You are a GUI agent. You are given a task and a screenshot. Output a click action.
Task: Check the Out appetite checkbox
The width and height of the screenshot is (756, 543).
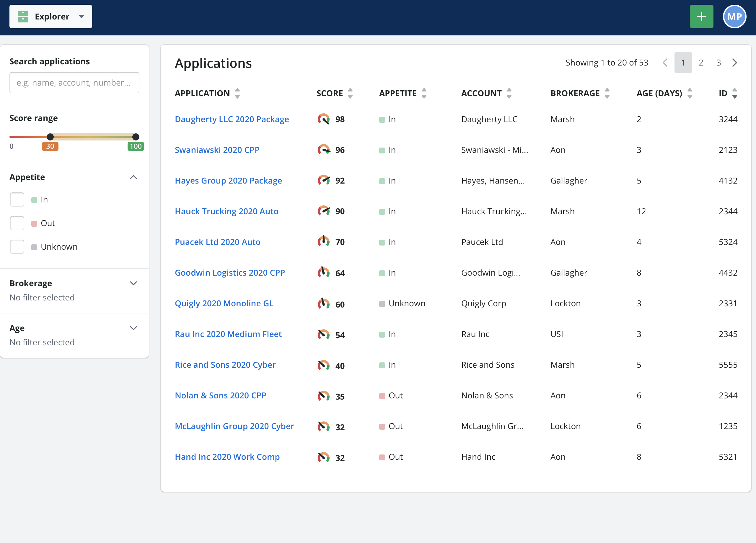click(17, 223)
